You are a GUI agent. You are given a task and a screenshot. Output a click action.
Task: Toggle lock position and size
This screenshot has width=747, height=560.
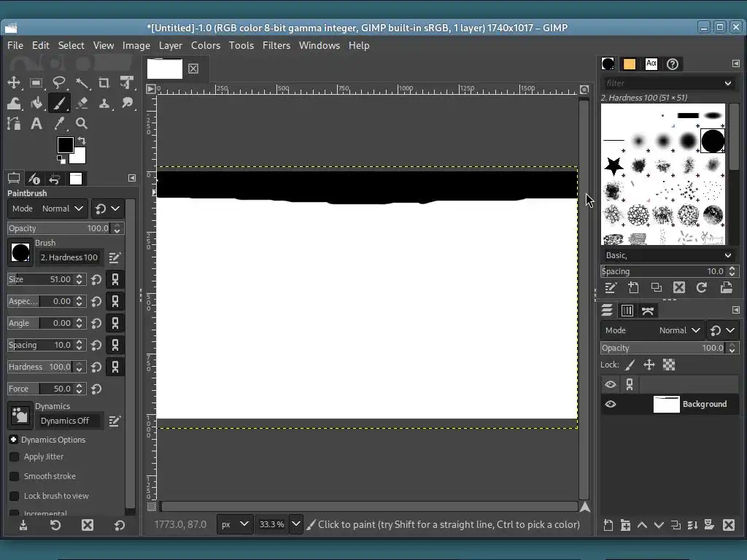pyautogui.click(x=649, y=365)
